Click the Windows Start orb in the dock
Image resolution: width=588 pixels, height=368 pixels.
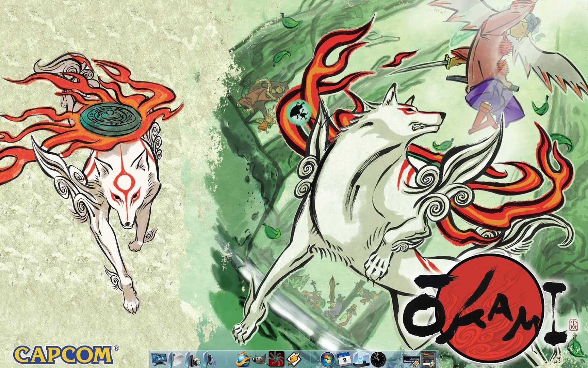pyautogui.click(x=328, y=359)
